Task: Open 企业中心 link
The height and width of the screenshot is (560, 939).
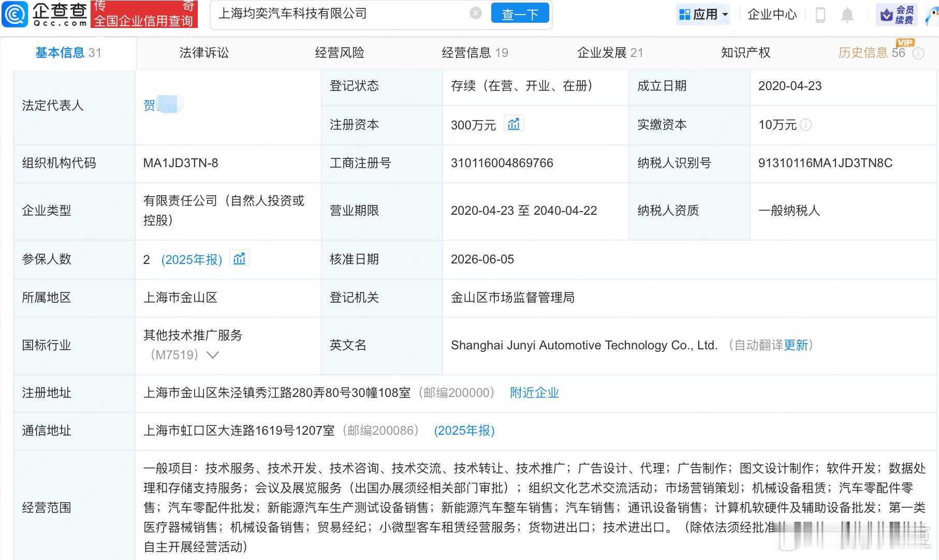Action: 772,14
